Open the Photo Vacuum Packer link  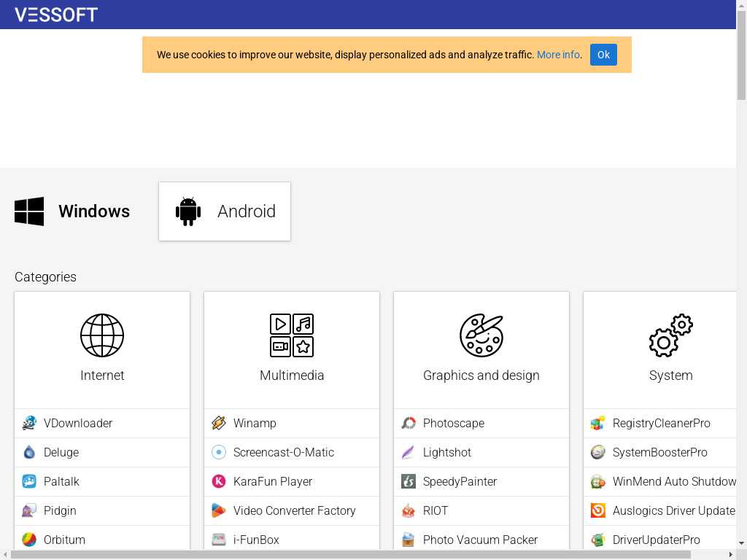coord(481,538)
